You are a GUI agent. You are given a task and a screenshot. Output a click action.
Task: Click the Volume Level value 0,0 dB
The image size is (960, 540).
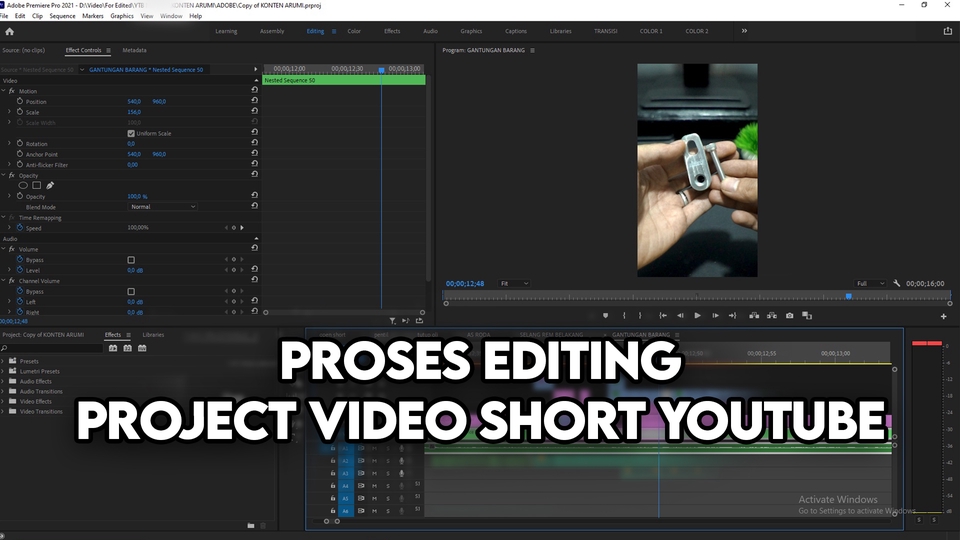coord(135,270)
